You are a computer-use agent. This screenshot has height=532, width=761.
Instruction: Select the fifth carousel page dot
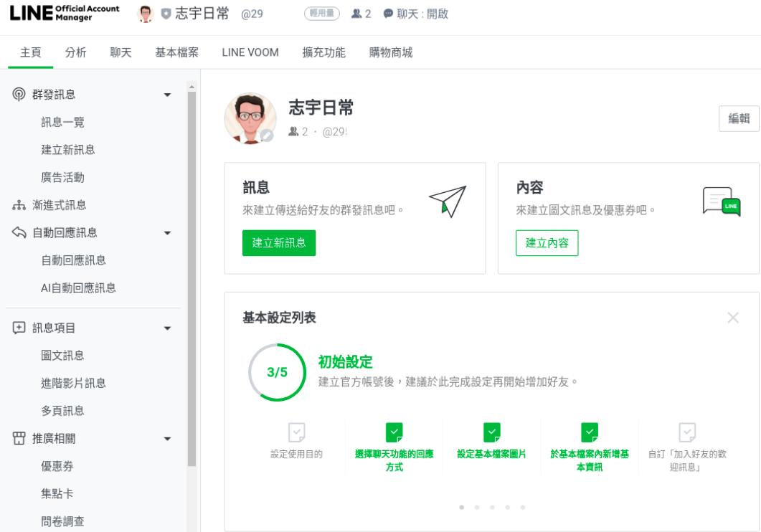click(x=523, y=508)
